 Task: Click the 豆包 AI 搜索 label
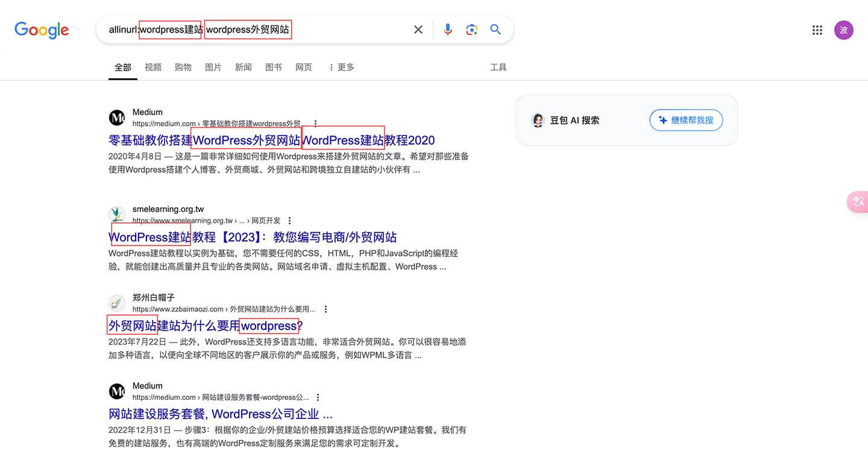coord(575,120)
